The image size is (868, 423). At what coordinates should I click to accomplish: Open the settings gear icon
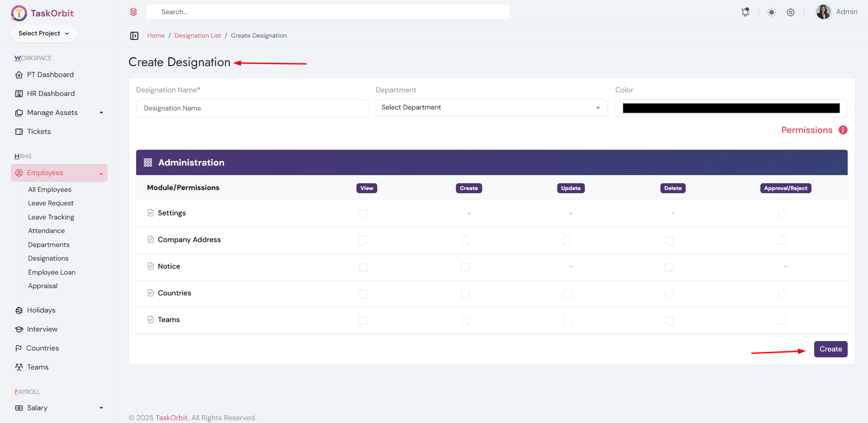pyautogui.click(x=790, y=12)
